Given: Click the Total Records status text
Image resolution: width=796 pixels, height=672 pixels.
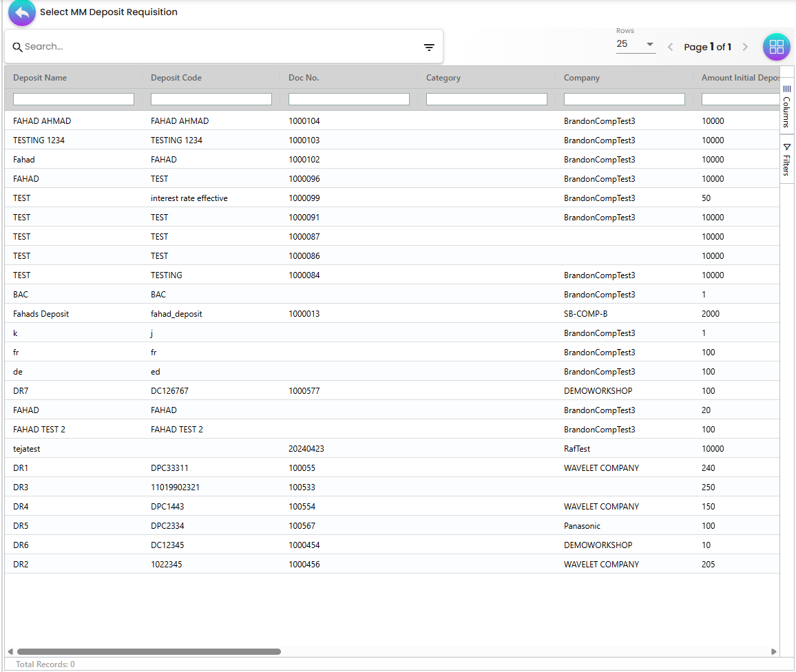Looking at the screenshot, I should pyautogui.click(x=45, y=664).
